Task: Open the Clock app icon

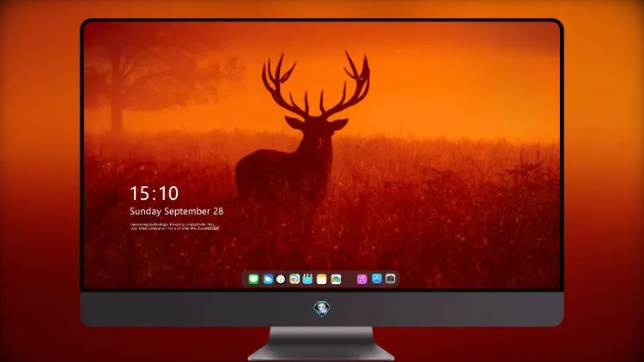Action: click(281, 279)
